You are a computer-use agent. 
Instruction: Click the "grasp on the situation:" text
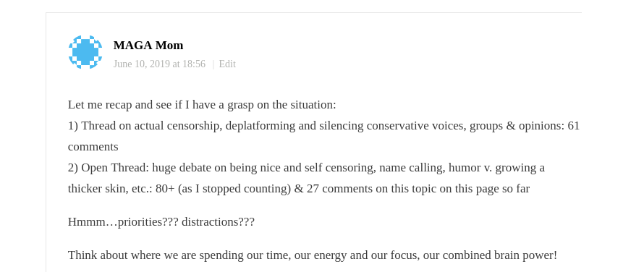(x=283, y=105)
